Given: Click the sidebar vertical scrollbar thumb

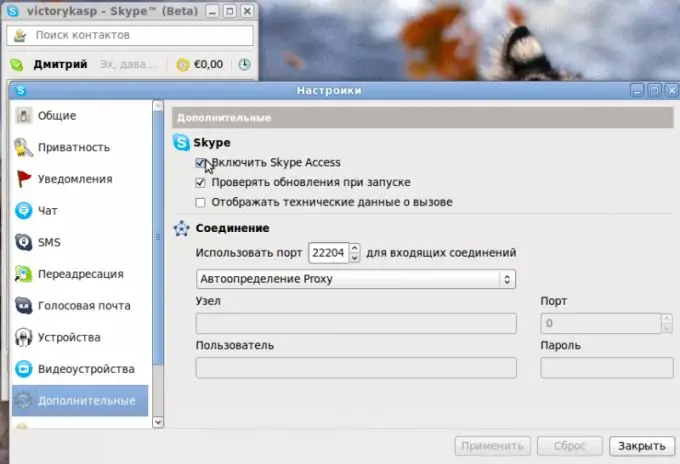Looking at the screenshot, I should 158,238.
